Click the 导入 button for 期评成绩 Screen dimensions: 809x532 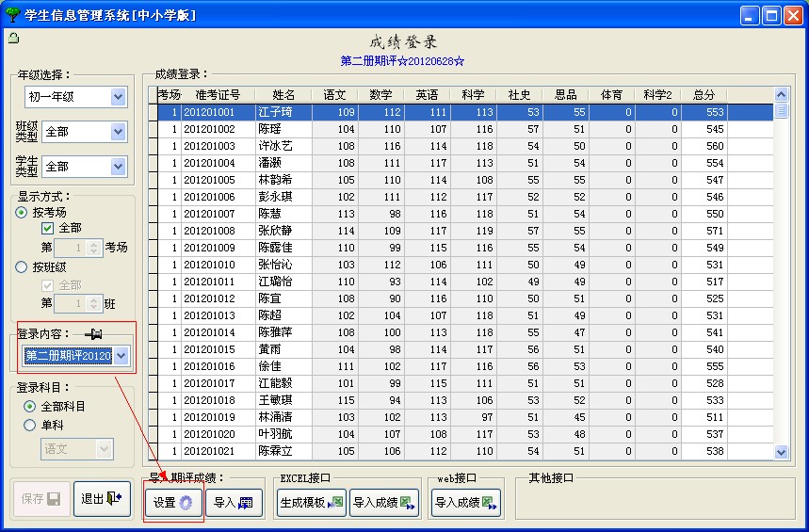(x=234, y=502)
